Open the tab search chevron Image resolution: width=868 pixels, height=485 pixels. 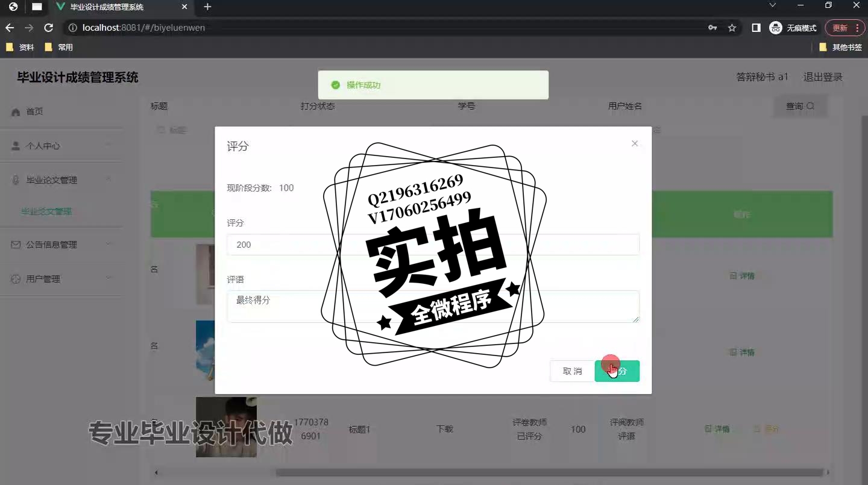tap(773, 5)
